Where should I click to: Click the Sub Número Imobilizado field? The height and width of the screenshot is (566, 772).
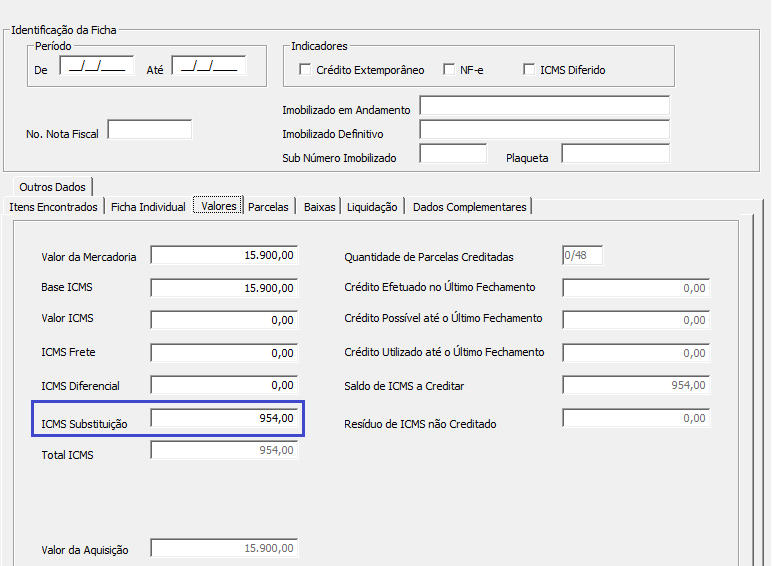click(x=452, y=154)
